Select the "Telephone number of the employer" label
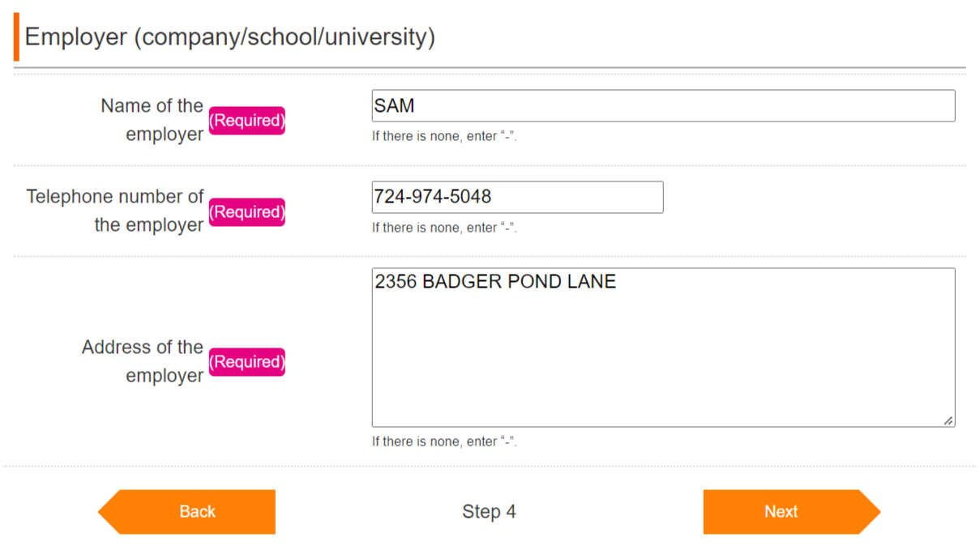Screen dimensions: 980x546 [x=115, y=211]
